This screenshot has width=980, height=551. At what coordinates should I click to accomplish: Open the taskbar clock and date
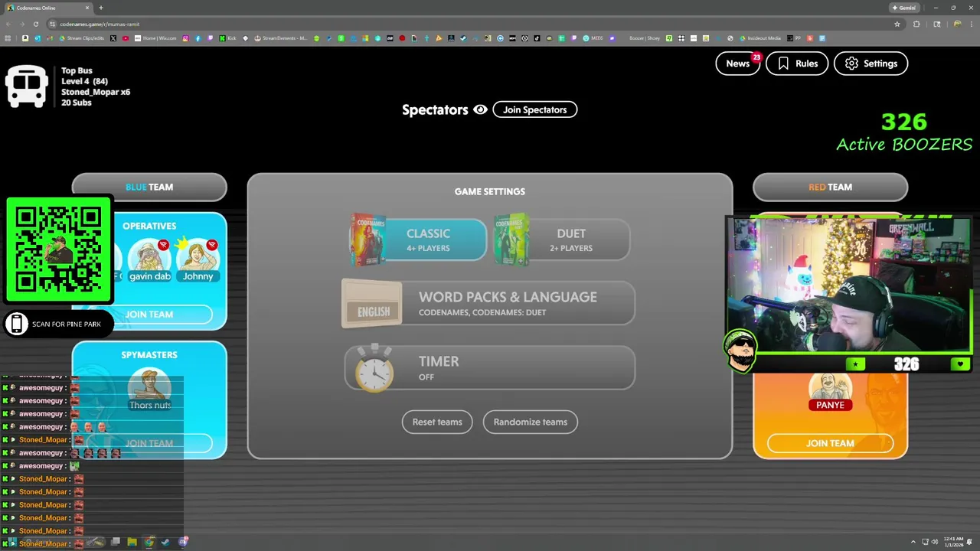pos(953,542)
